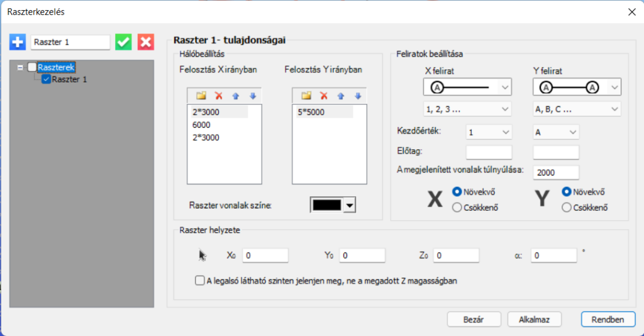Click the blue plus add grid icon
The image size is (644, 336).
[x=18, y=42]
